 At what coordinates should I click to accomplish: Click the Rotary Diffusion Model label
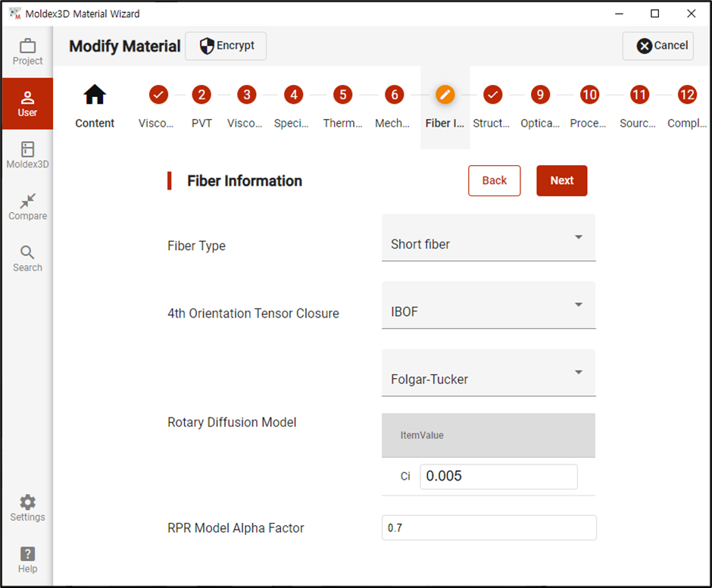(x=232, y=422)
